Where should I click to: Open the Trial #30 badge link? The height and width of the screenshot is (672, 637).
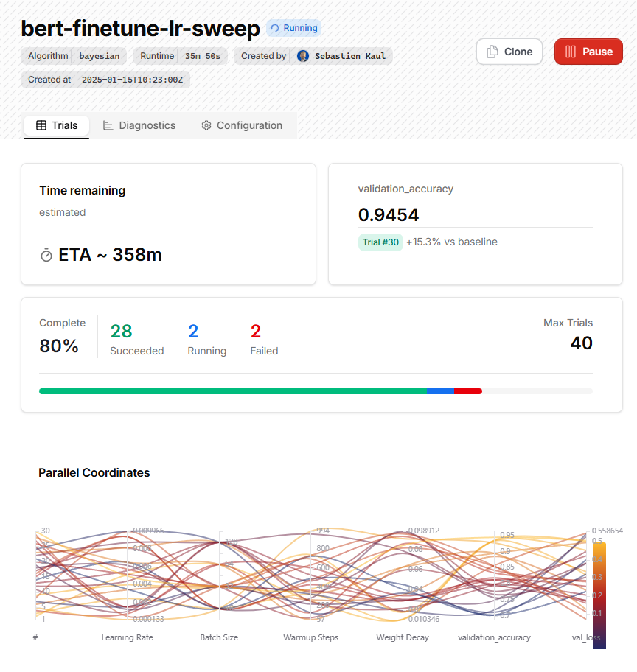pyautogui.click(x=380, y=242)
